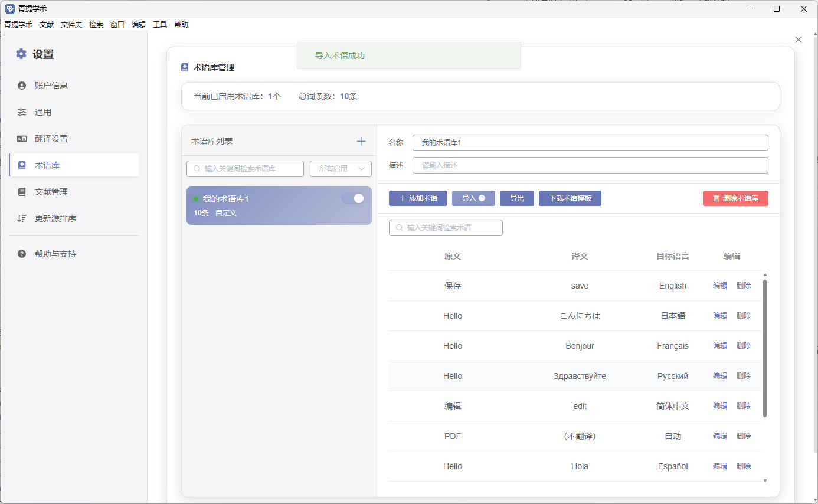Click the 添加术语 button
The height and width of the screenshot is (504, 818).
coord(418,198)
